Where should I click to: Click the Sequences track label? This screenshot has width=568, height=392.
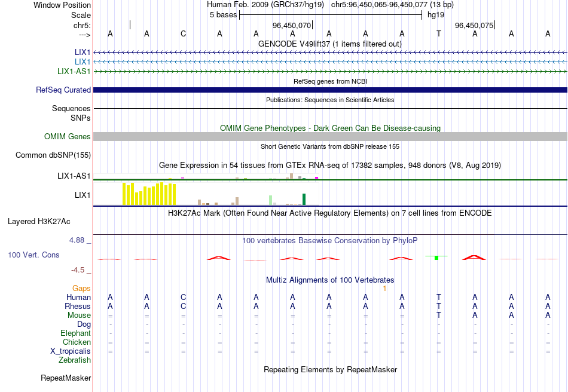pos(71,109)
